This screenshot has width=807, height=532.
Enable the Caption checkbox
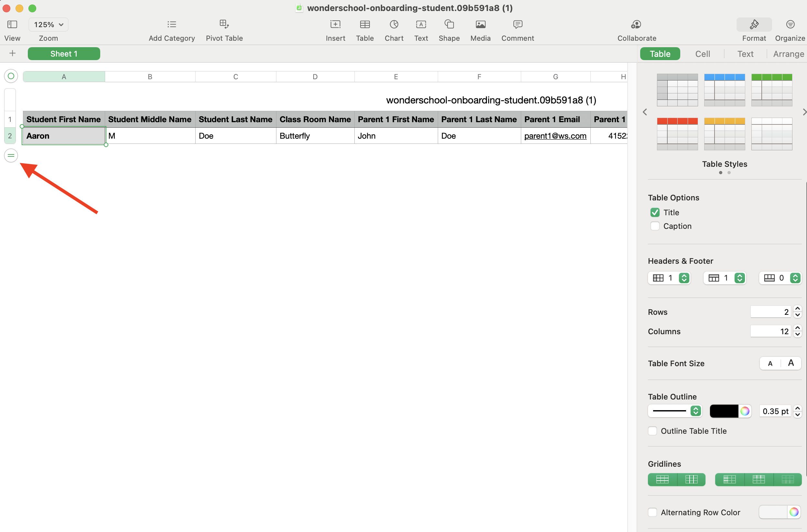tap(655, 226)
